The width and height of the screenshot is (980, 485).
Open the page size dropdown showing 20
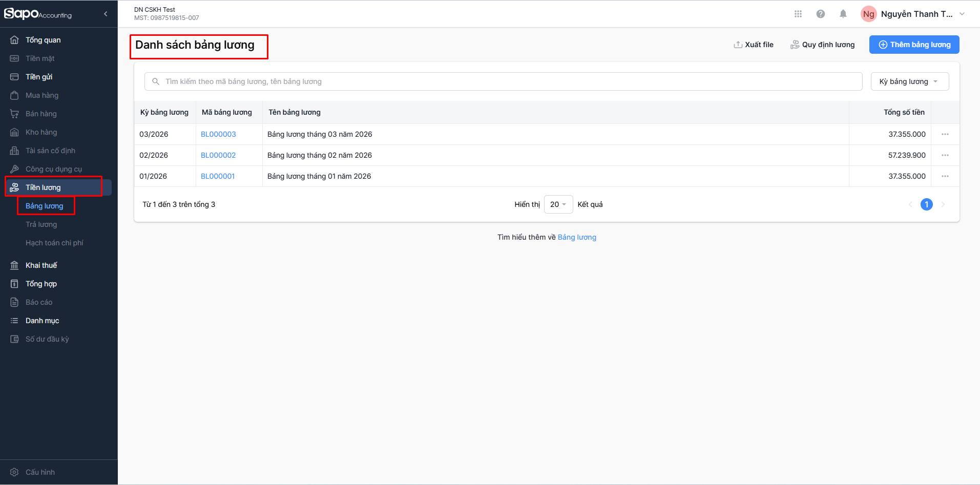click(558, 204)
